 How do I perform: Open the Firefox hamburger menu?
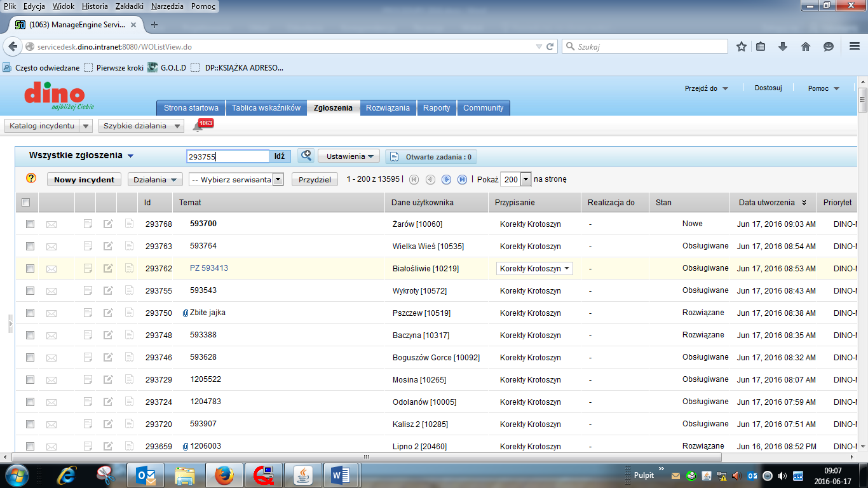click(x=855, y=46)
